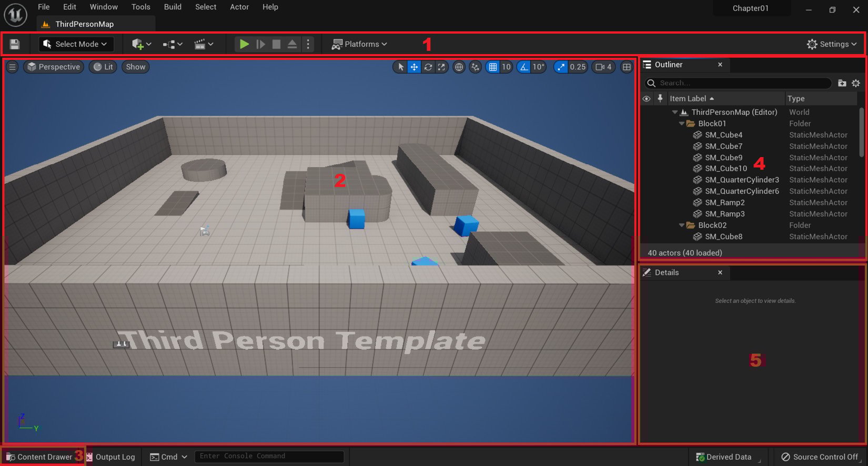Collapse the Block01 folder
This screenshot has height=466, width=868.
[682, 124]
